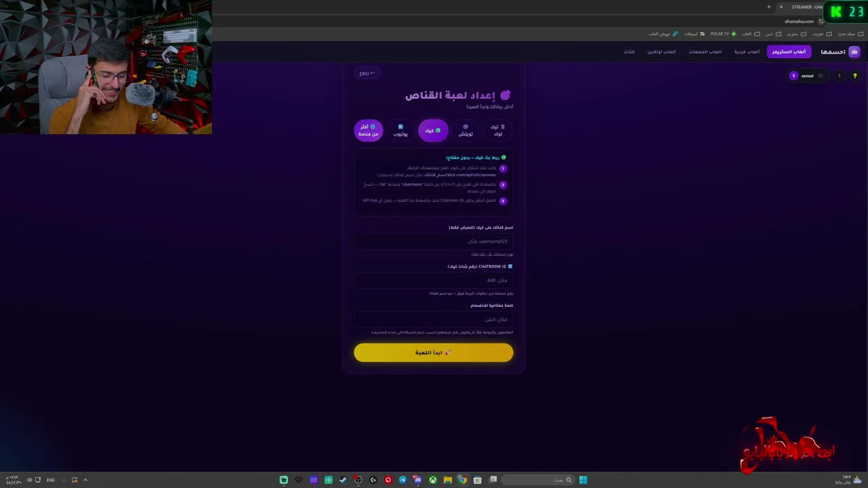Image resolution: width=868 pixels, height=488 pixels.
Task: Open the taskbar clock and date
Action: (x=14, y=480)
